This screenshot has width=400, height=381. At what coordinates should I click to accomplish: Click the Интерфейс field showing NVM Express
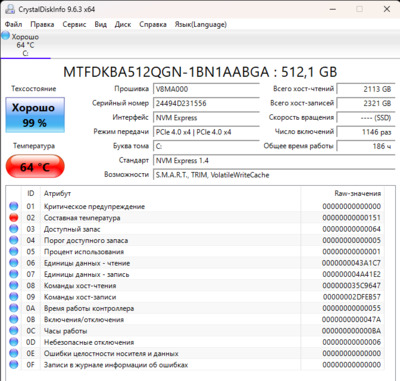(x=206, y=118)
